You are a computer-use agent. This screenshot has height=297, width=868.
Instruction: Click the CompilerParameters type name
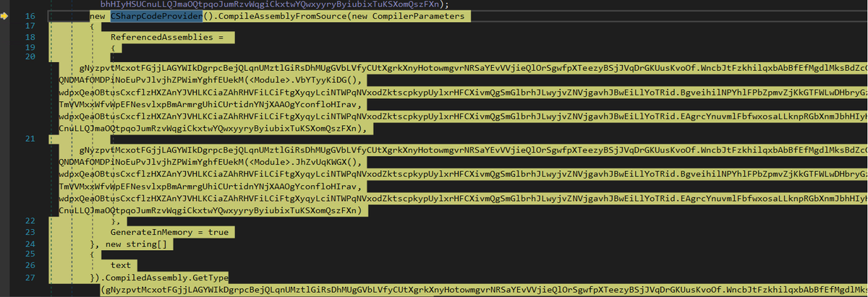click(x=419, y=16)
